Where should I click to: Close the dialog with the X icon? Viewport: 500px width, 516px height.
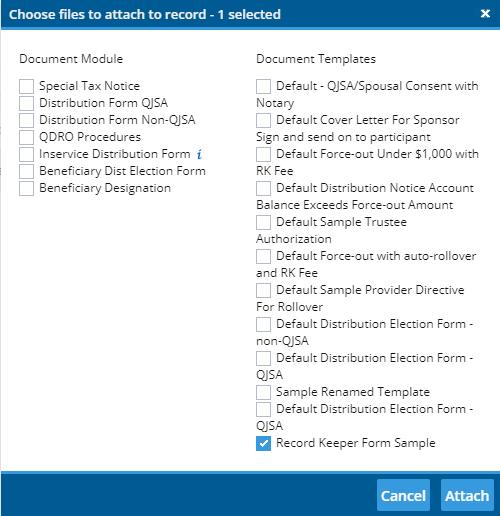(x=485, y=14)
